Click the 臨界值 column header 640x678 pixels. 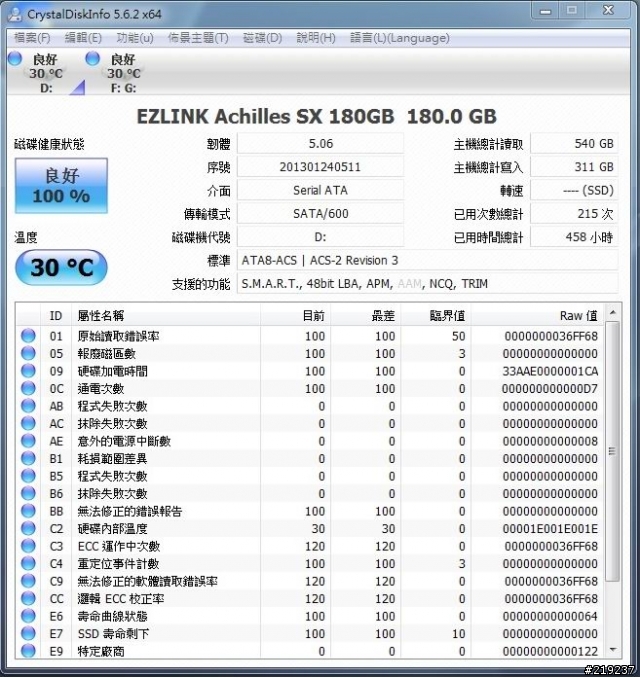click(x=436, y=316)
